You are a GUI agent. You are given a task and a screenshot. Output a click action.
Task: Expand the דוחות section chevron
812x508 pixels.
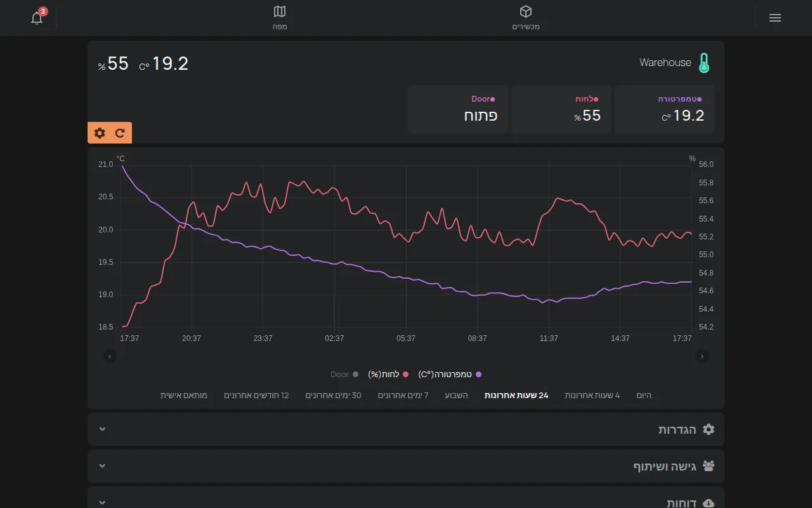click(102, 503)
